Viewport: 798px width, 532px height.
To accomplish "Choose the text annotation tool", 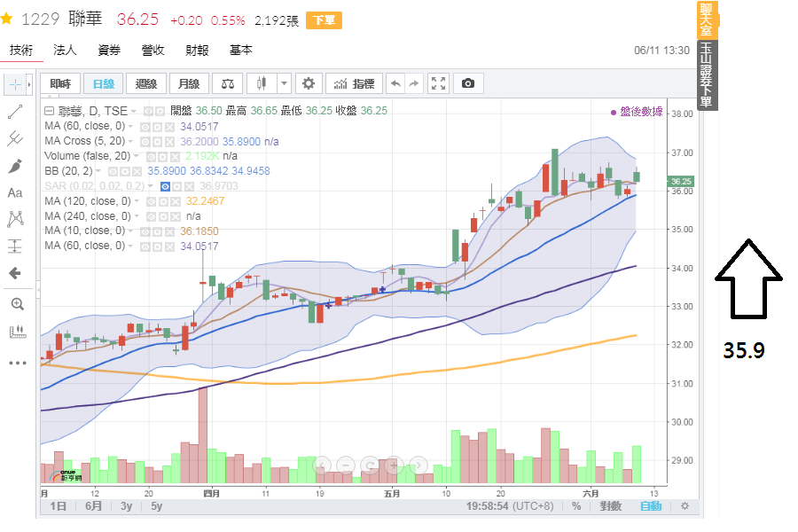I will [x=15, y=192].
